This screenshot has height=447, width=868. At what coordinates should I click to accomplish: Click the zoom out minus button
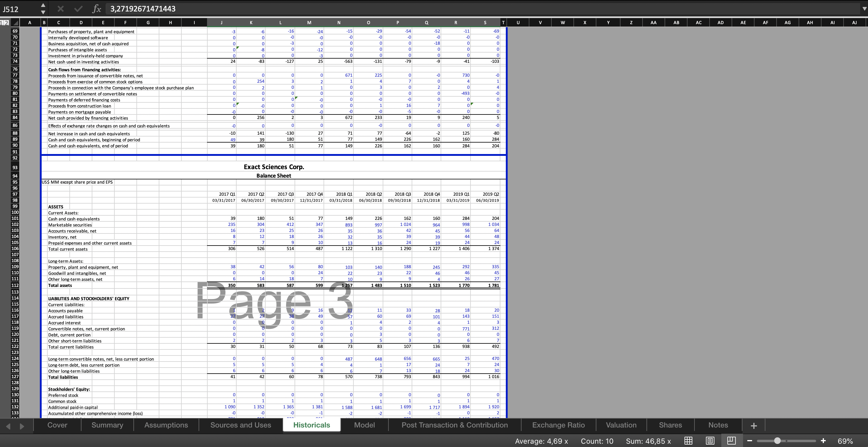click(749, 441)
